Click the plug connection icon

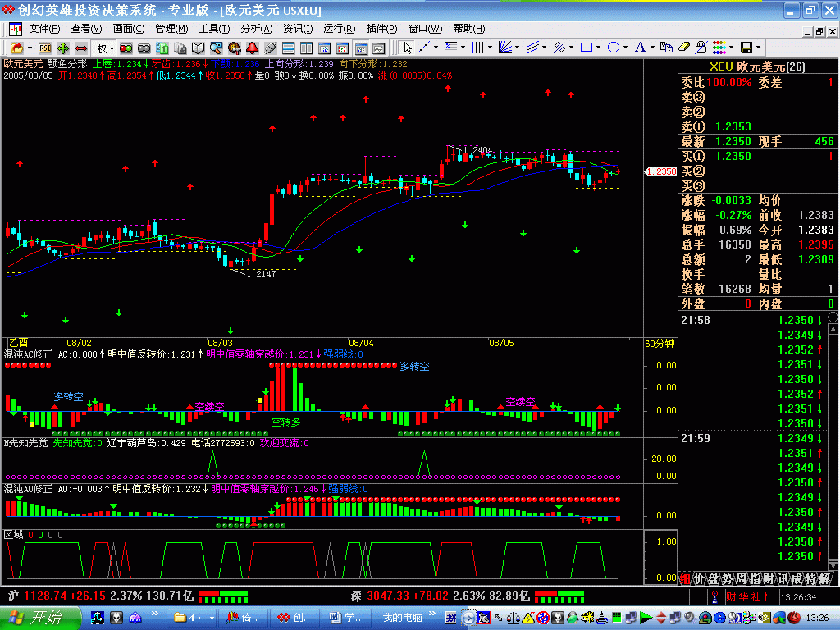[x=271, y=48]
